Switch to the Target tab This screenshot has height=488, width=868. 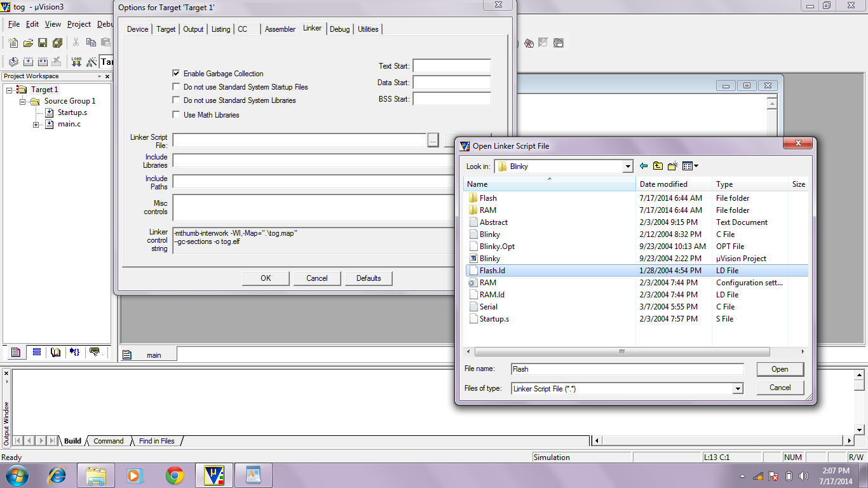[x=166, y=29]
